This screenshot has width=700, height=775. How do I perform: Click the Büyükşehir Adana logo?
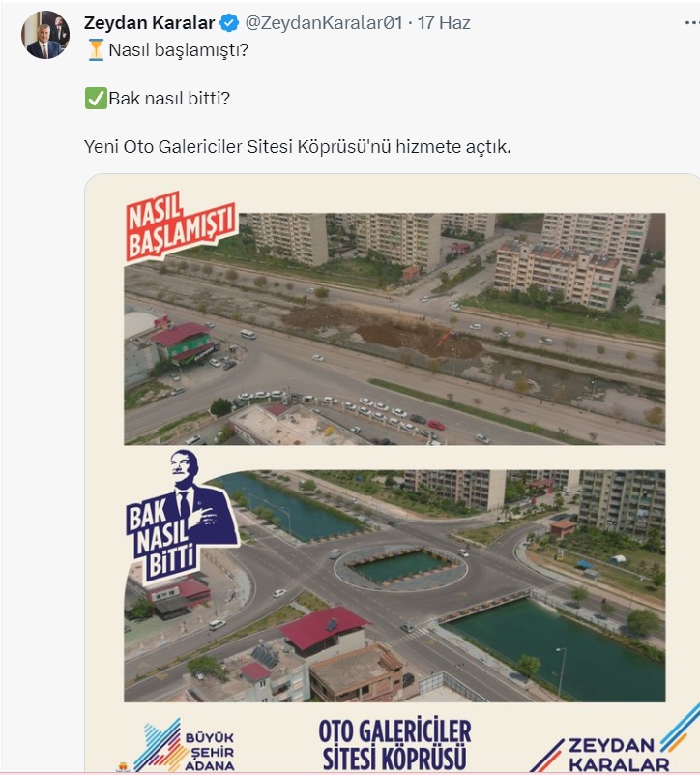(x=178, y=746)
